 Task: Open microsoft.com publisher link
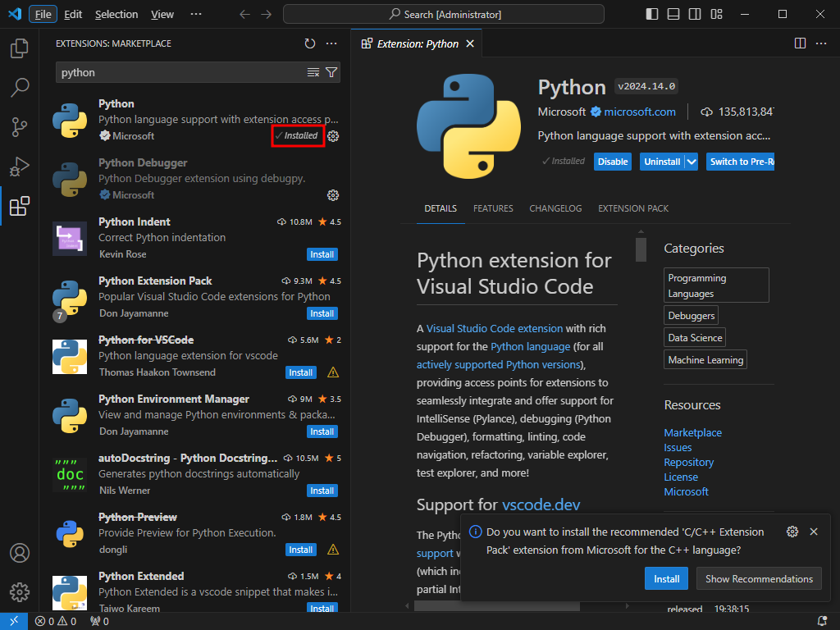640,112
